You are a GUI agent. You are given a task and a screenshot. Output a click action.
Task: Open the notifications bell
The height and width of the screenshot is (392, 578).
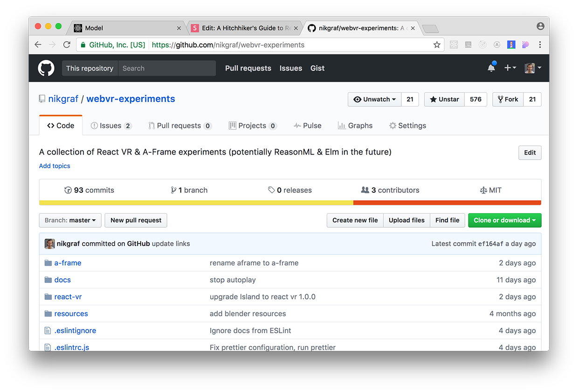491,68
